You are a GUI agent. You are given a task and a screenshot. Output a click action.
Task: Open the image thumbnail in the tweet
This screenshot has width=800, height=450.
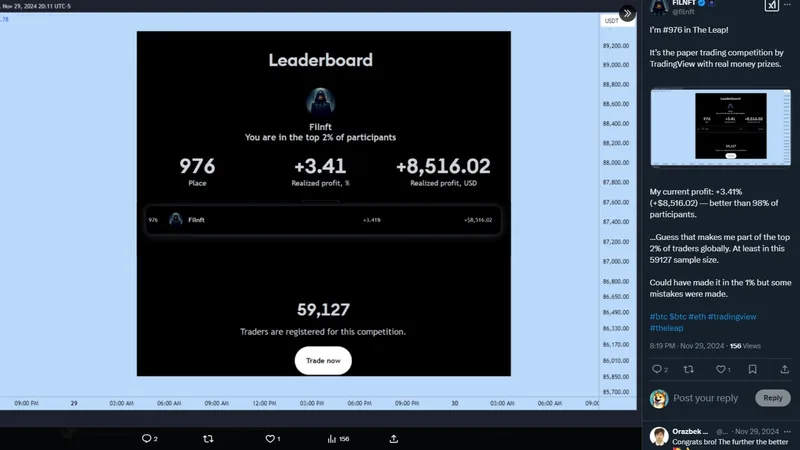720,128
